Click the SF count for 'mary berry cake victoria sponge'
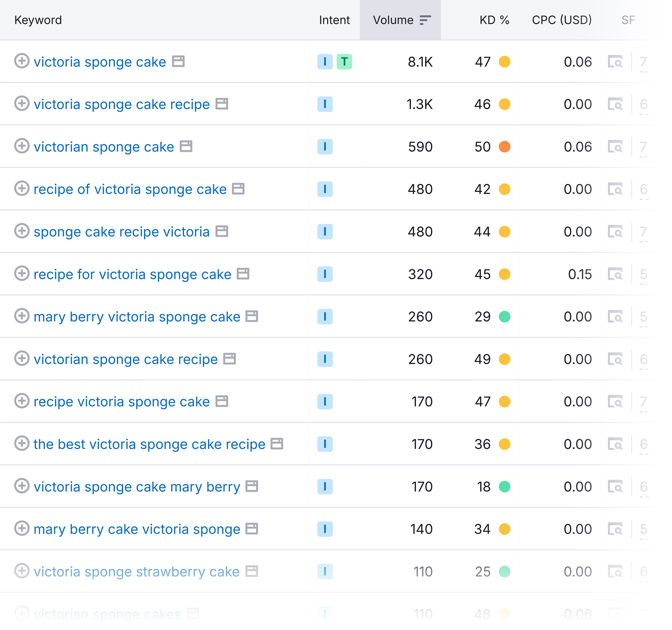Image resolution: width=672 pixels, height=630 pixels. point(643,529)
